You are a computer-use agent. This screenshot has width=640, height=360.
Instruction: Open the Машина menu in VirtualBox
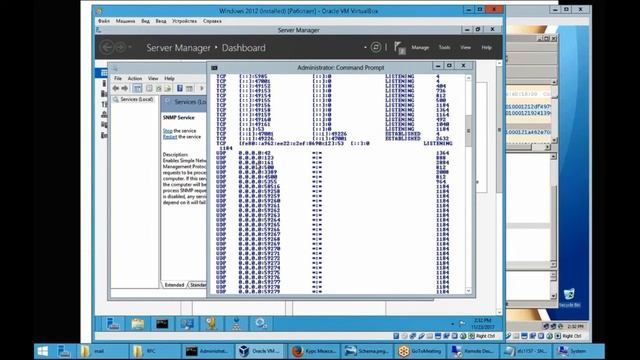[x=125, y=21]
